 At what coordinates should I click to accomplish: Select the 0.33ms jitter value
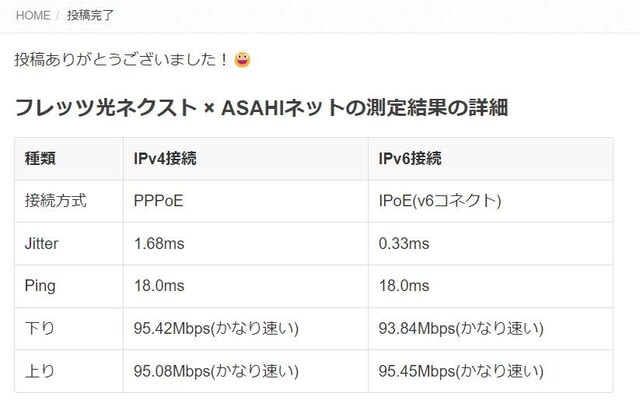(x=404, y=244)
